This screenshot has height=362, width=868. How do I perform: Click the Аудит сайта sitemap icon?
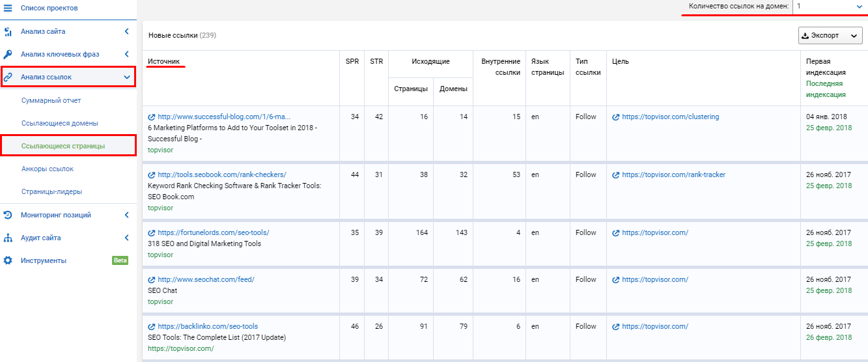point(8,238)
